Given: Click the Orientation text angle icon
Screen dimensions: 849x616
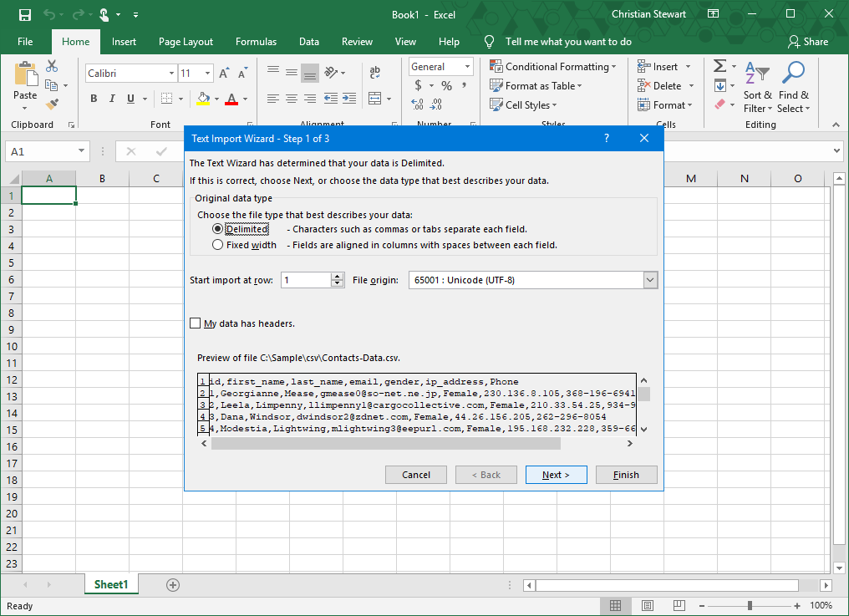Looking at the screenshot, I should click(x=332, y=73).
